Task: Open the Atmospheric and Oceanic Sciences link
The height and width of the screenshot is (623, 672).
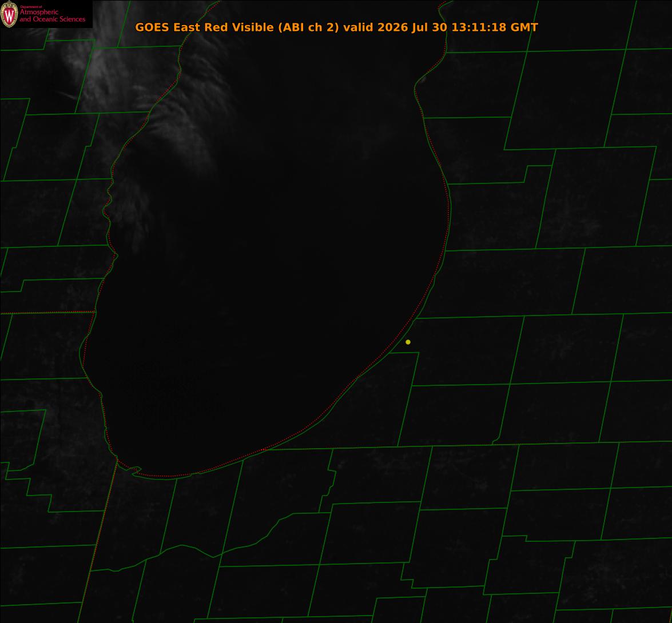Action: coord(52,16)
